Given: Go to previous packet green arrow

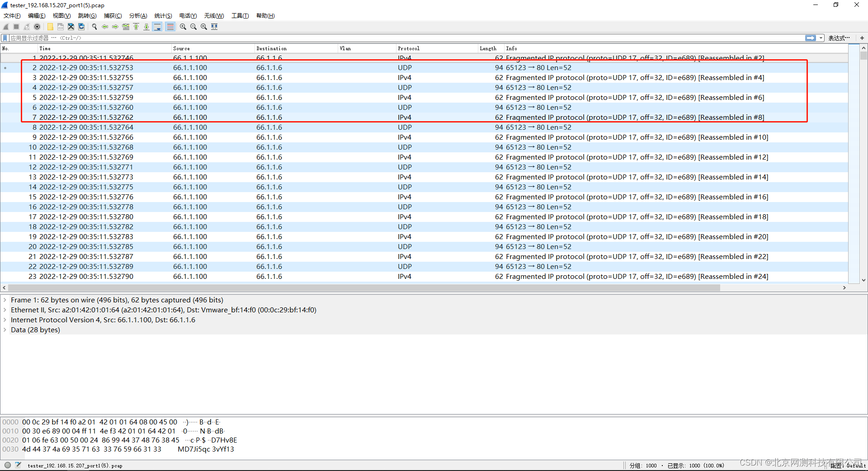Looking at the screenshot, I should click(105, 27).
